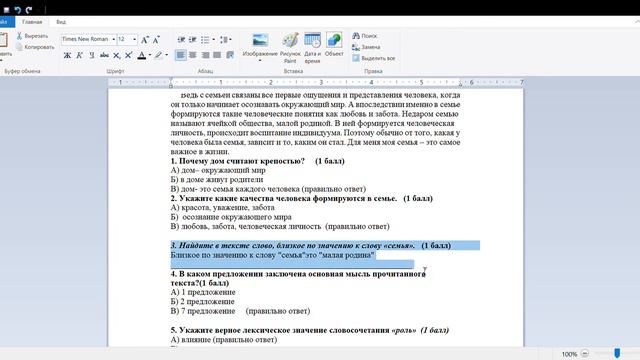Expand the line spacing dropdown arrow

click(x=231, y=40)
